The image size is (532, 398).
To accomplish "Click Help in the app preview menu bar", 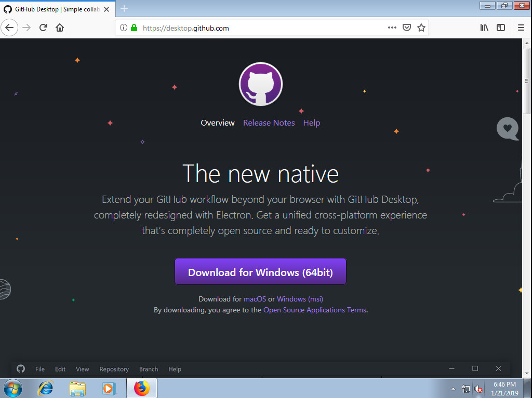I will pyautogui.click(x=175, y=369).
